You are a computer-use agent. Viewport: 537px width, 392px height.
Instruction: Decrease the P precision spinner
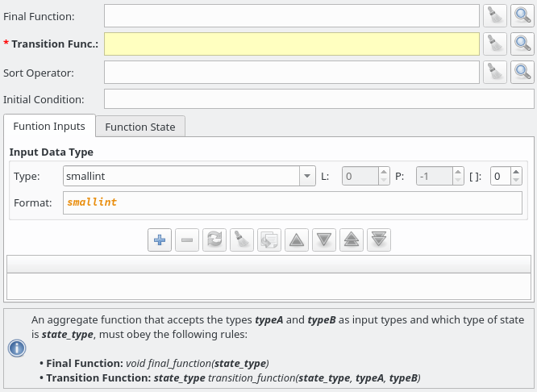[x=458, y=180]
